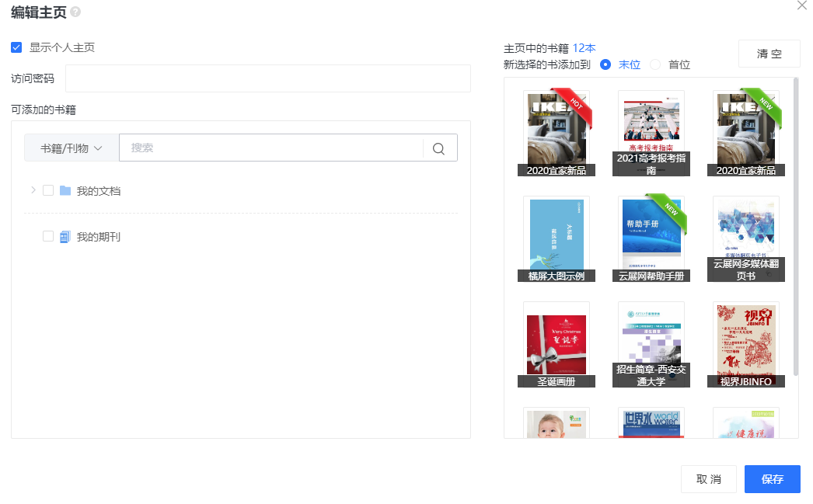
Task: Click the 清空 button
Action: click(769, 54)
